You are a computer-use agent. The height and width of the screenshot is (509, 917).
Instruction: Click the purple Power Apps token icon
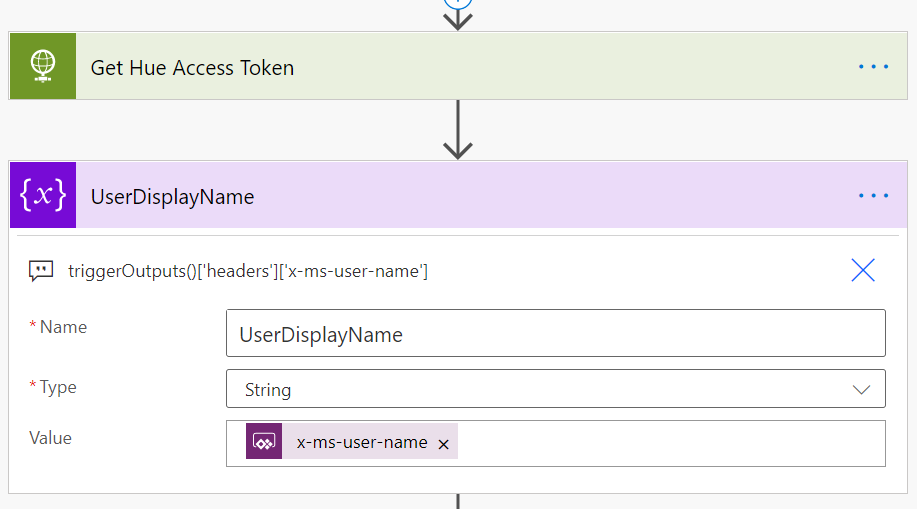click(264, 441)
